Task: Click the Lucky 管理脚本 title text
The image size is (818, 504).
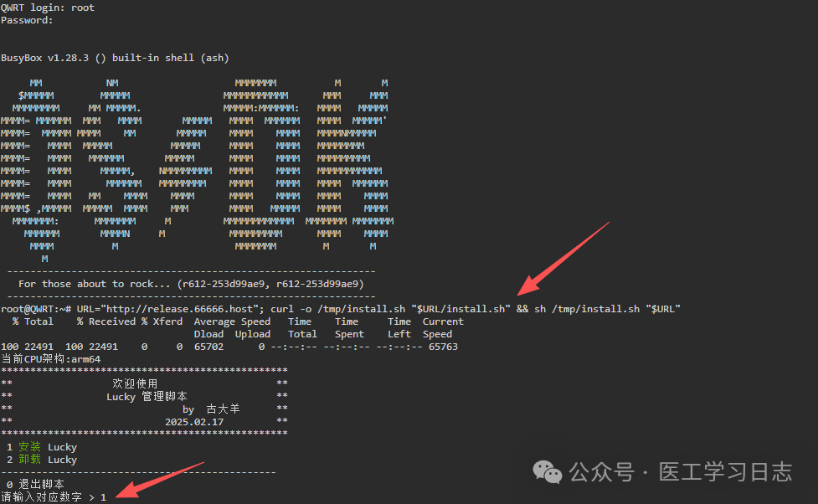Action: tap(147, 397)
